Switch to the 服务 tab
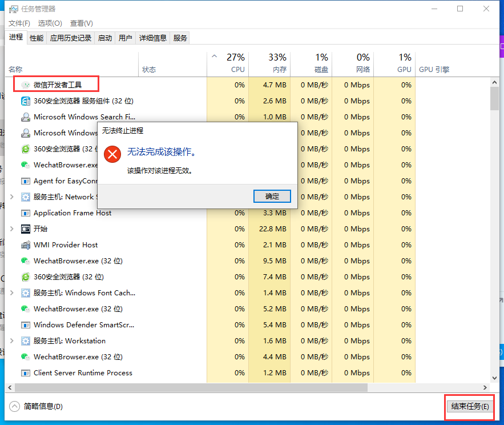The height and width of the screenshot is (425, 504). tap(180, 38)
